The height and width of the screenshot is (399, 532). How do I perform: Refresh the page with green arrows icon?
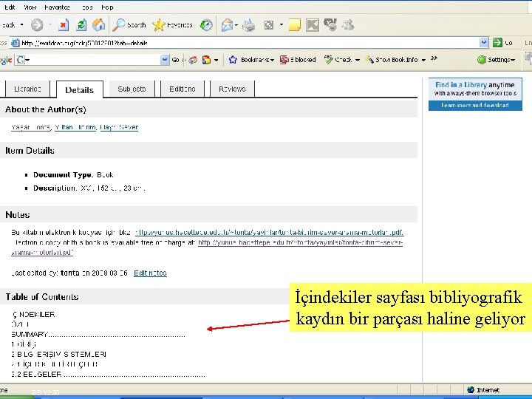click(81, 25)
